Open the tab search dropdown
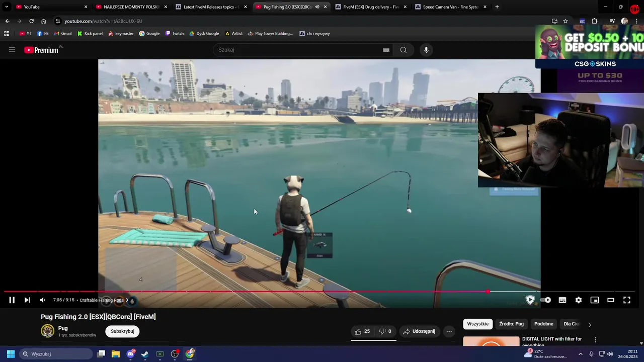This screenshot has height=362, width=644. pyautogui.click(x=7, y=7)
